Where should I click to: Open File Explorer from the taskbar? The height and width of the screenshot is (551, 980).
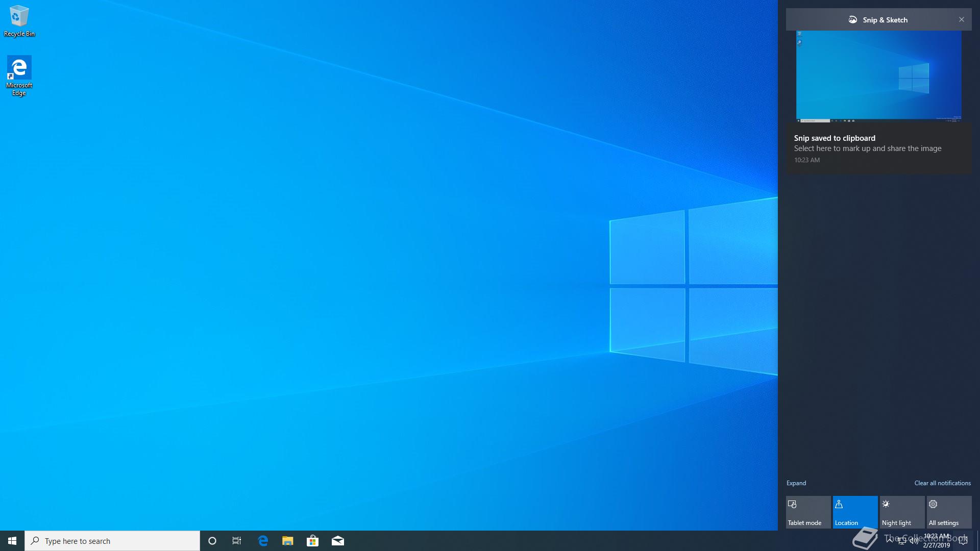click(x=288, y=541)
